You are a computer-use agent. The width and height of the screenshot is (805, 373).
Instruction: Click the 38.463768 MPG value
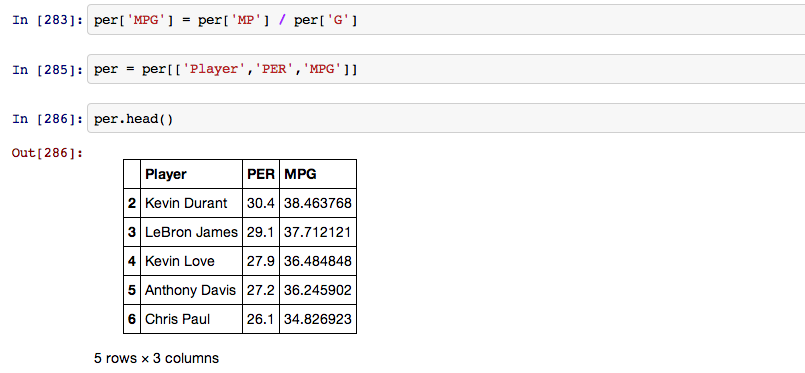(x=318, y=203)
